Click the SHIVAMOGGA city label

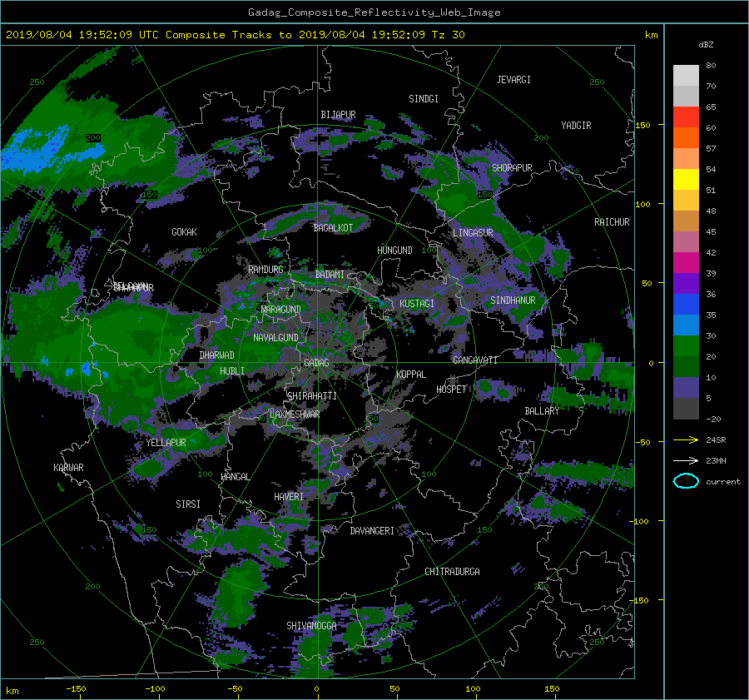311,626
